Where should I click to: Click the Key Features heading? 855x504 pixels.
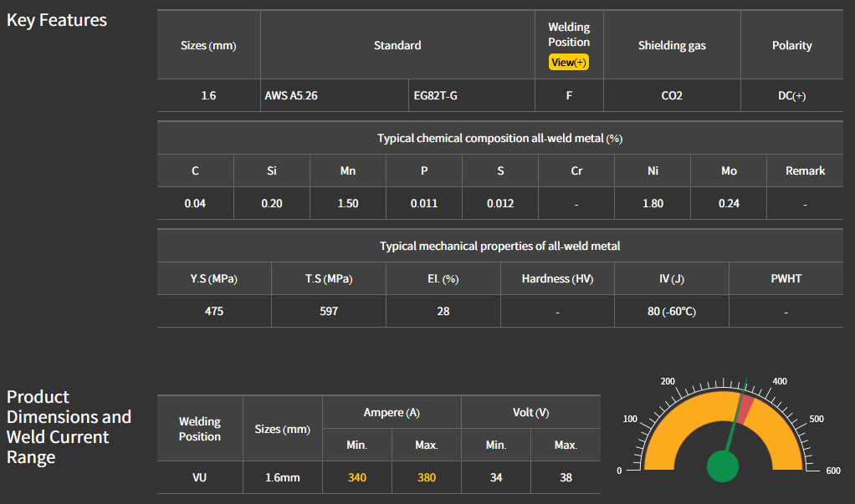point(57,20)
